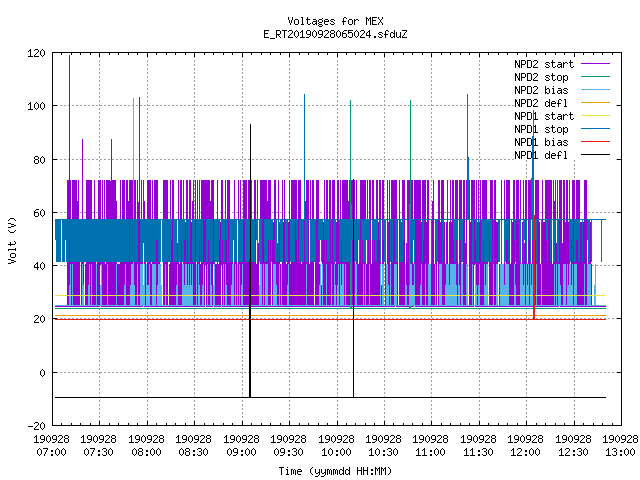Click the red NPD1 bias spike near 12:00

(x=533, y=214)
